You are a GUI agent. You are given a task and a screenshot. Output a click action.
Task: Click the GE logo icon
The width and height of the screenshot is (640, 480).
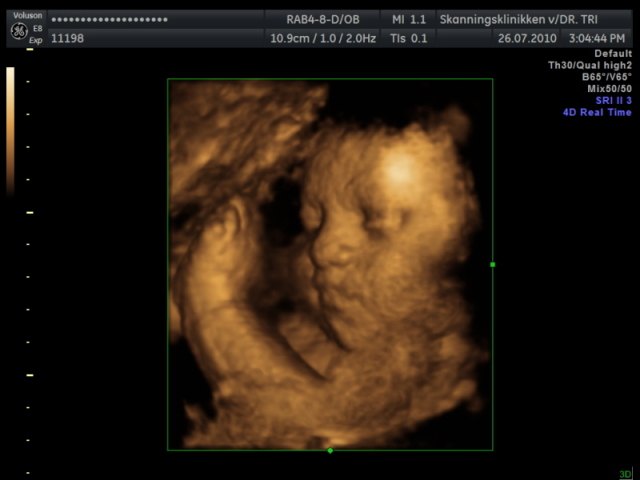pyautogui.click(x=17, y=31)
